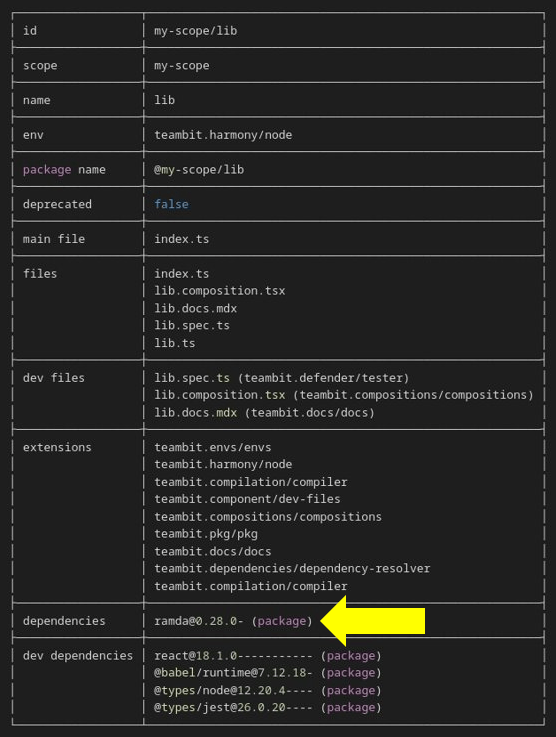Click the 'extensions' row label
556x737 pixels.
[x=57, y=447]
